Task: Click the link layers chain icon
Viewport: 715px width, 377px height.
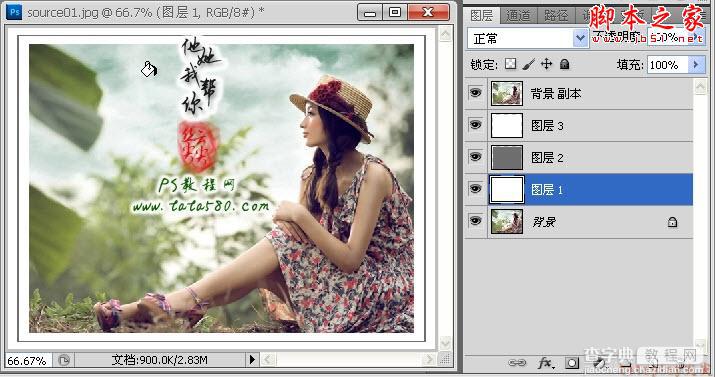Action: click(x=517, y=363)
